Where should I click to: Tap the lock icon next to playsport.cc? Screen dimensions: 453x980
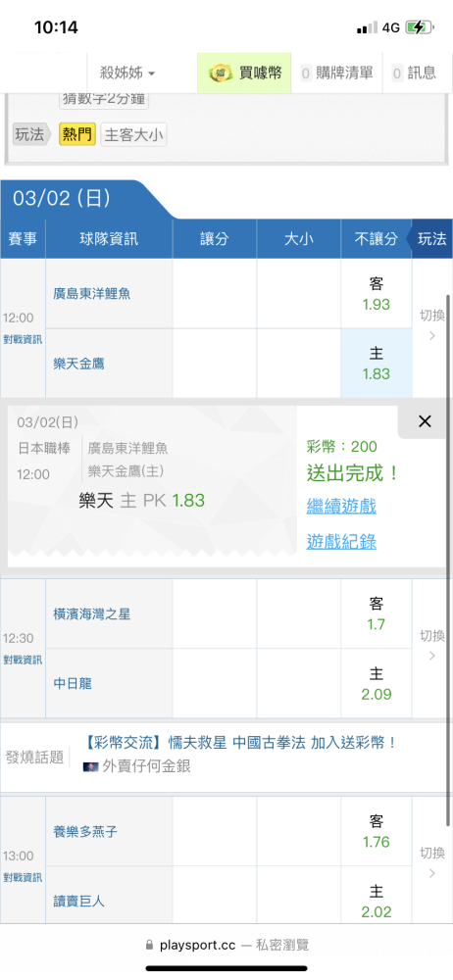149,945
